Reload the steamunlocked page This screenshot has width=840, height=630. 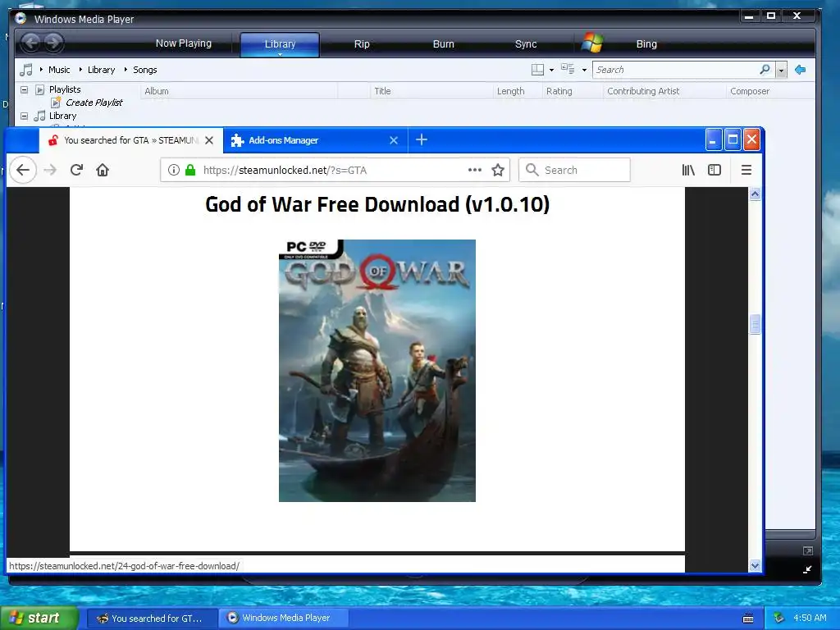76,171
